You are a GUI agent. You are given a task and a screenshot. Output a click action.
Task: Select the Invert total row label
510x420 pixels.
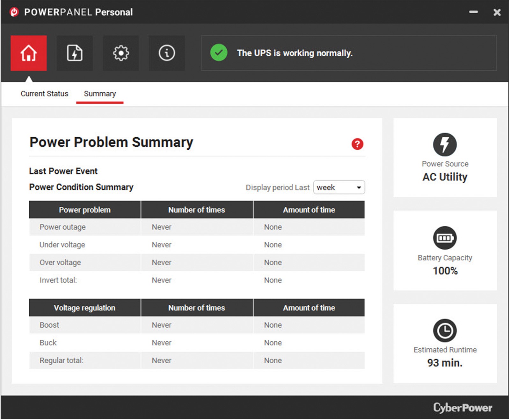(58, 280)
